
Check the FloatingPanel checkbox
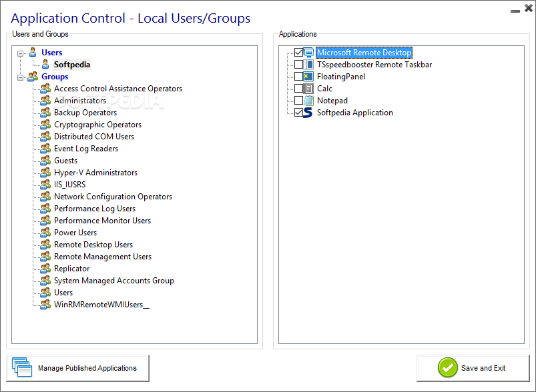pyautogui.click(x=298, y=77)
